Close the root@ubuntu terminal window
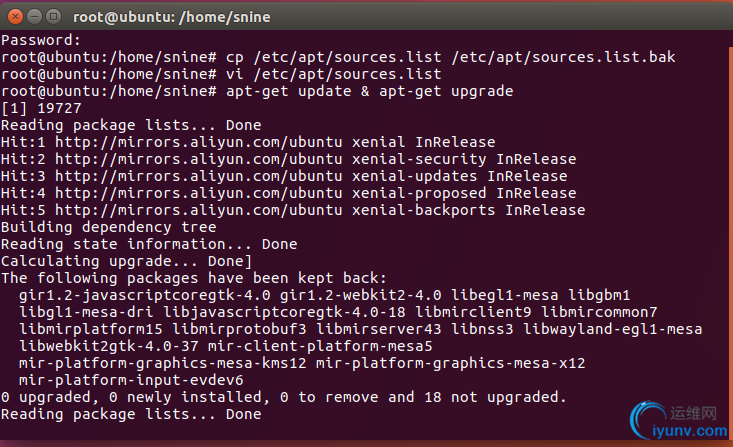 click(15, 17)
